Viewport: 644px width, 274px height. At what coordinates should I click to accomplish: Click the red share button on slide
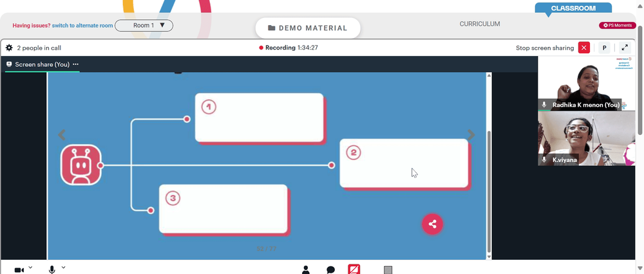pyautogui.click(x=432, y=224)
